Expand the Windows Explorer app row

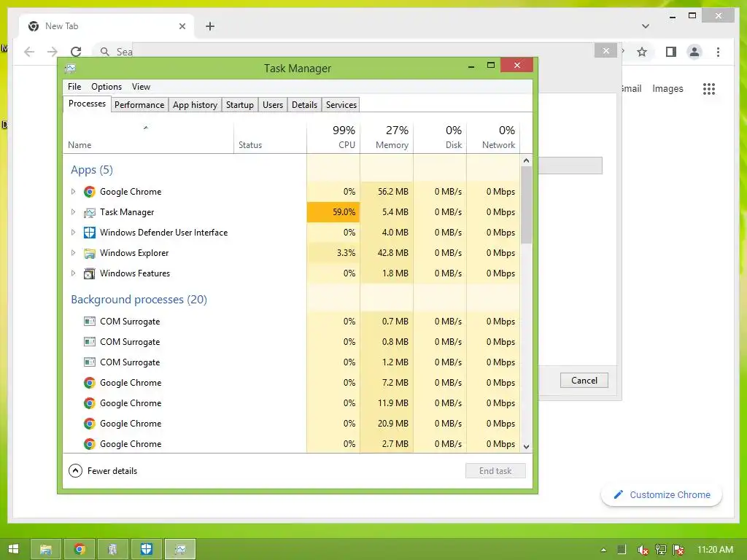[73, 253]
